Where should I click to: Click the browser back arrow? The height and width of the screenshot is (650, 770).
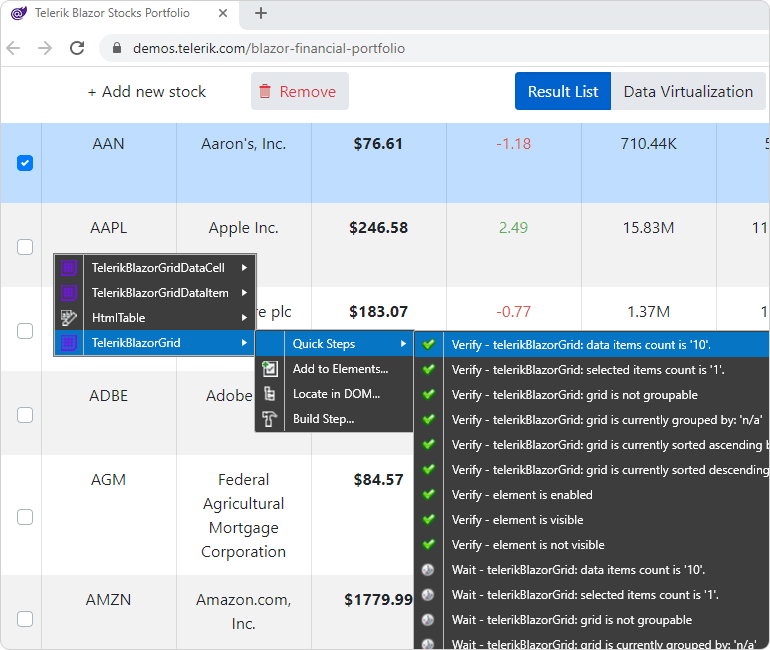[x=13, y=48]
